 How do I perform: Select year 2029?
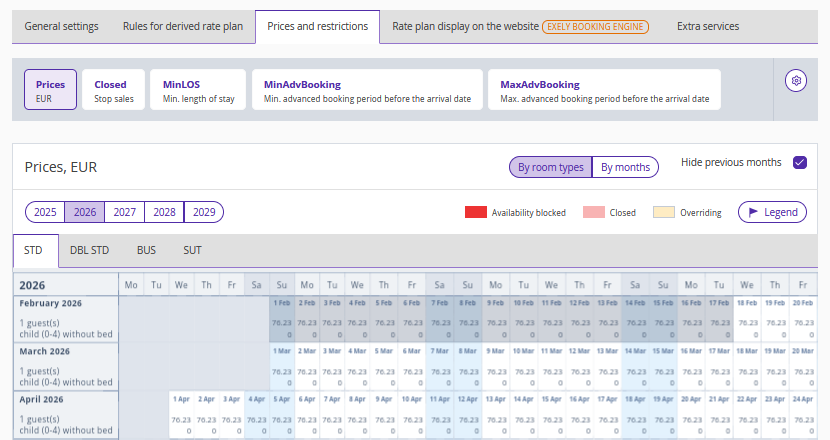(x=204, y=212)
